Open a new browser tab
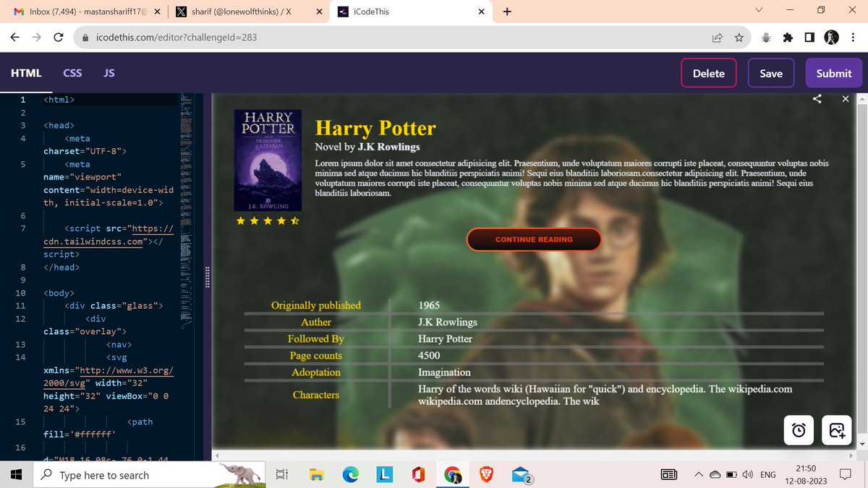 pos(507,12)
